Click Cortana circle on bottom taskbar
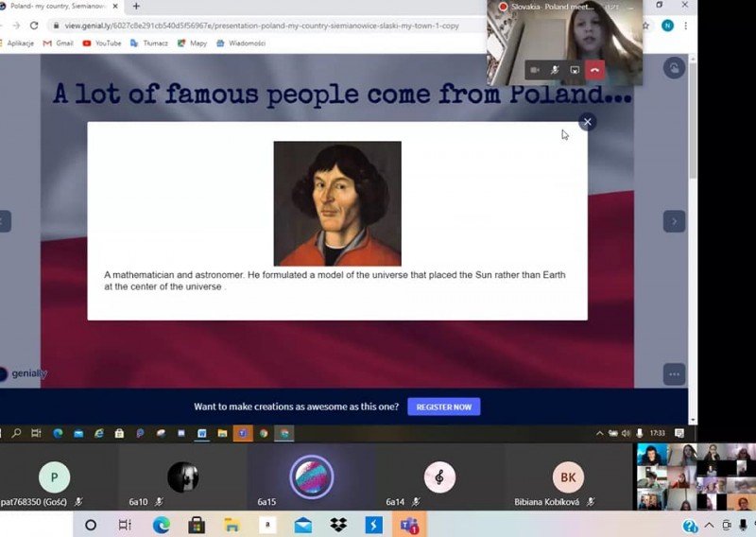This screenshot has height=537, width=756. 91,525
